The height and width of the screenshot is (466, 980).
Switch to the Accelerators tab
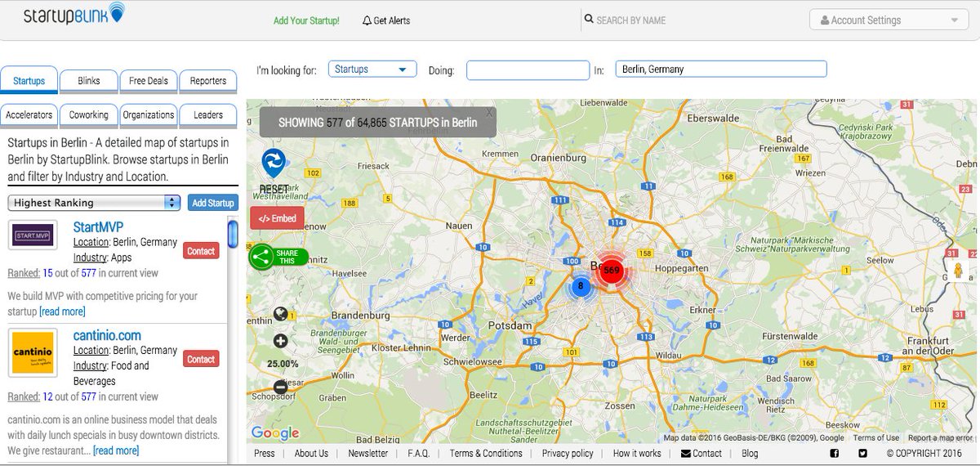tap(29, 115)
